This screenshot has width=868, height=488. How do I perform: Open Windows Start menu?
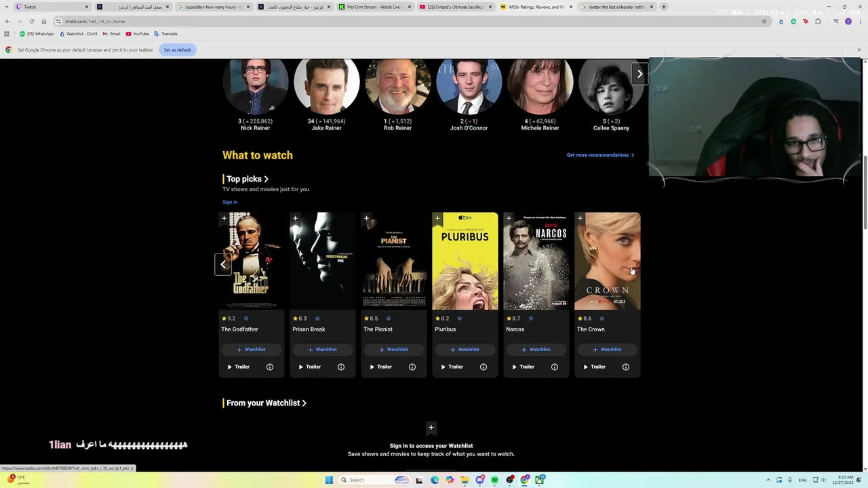tap(329, 480)
